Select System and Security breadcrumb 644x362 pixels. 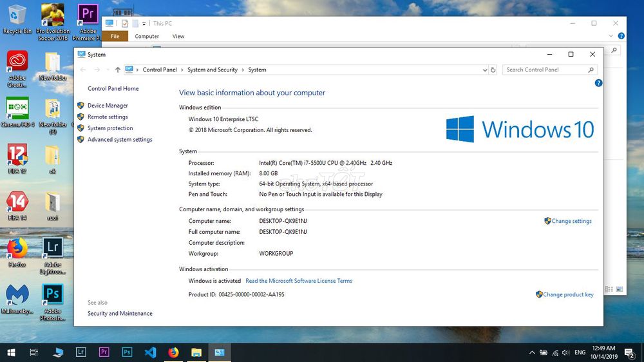point(213,70)
